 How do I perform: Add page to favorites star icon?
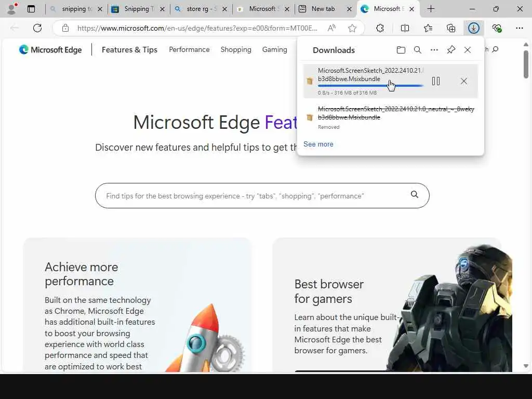click(x=352, y=28)
